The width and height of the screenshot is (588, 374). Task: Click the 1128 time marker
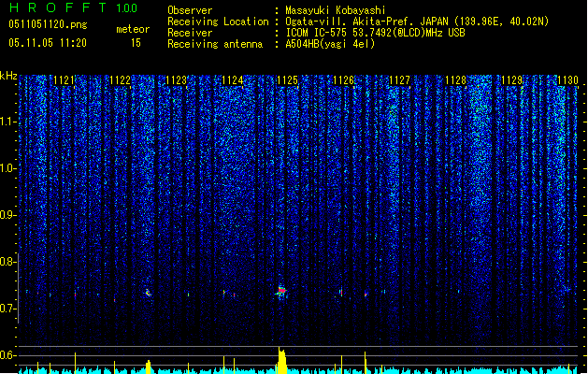click(455, 80)
